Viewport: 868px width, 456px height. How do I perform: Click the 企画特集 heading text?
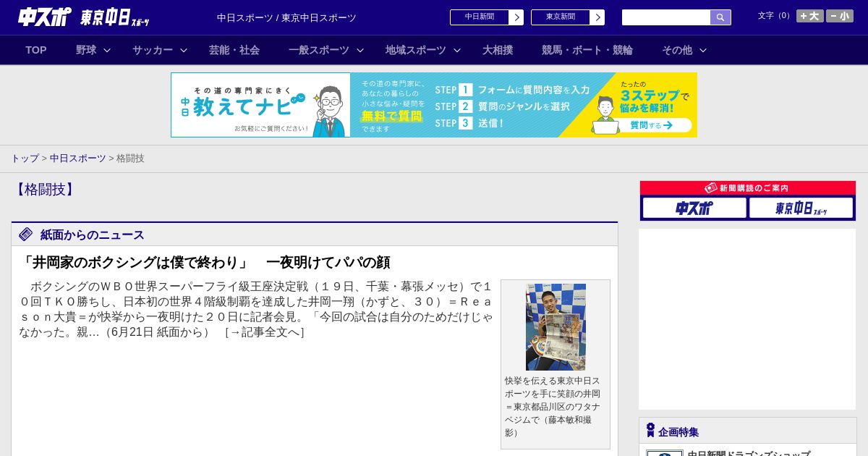(678, 431)
